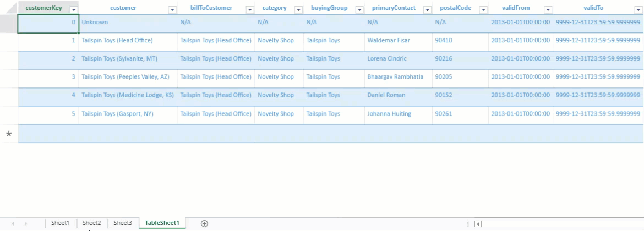Select the validTo column header
Viewport: 644px width, 231px height.
pos(599,8)
